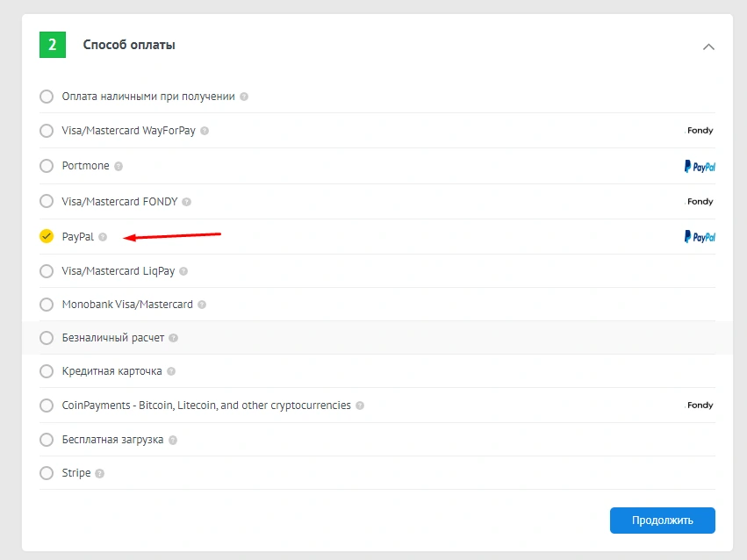
Task: Select the Безналичный расчет radio button
Action: [47, 338]
